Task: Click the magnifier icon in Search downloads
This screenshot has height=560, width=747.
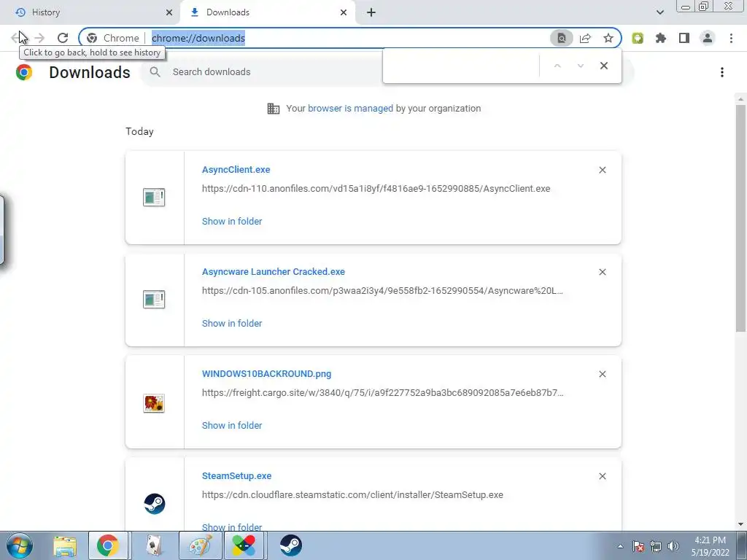Action: point(155,72)
